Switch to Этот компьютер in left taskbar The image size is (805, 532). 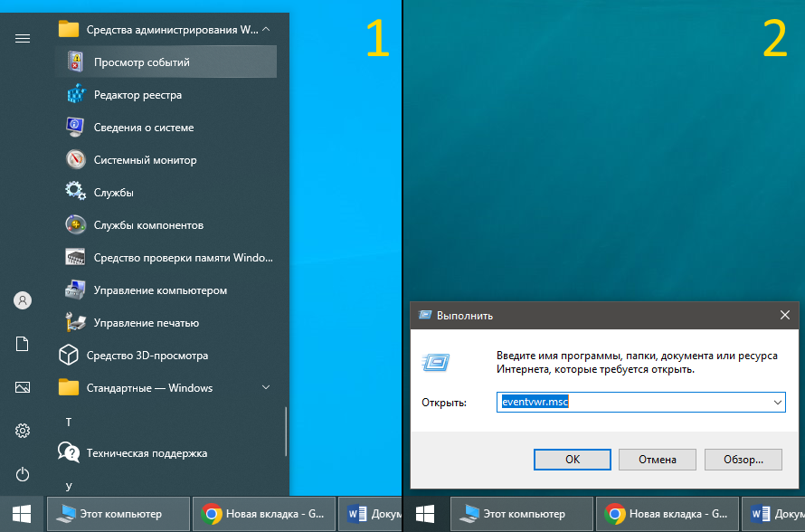[118, 514]
